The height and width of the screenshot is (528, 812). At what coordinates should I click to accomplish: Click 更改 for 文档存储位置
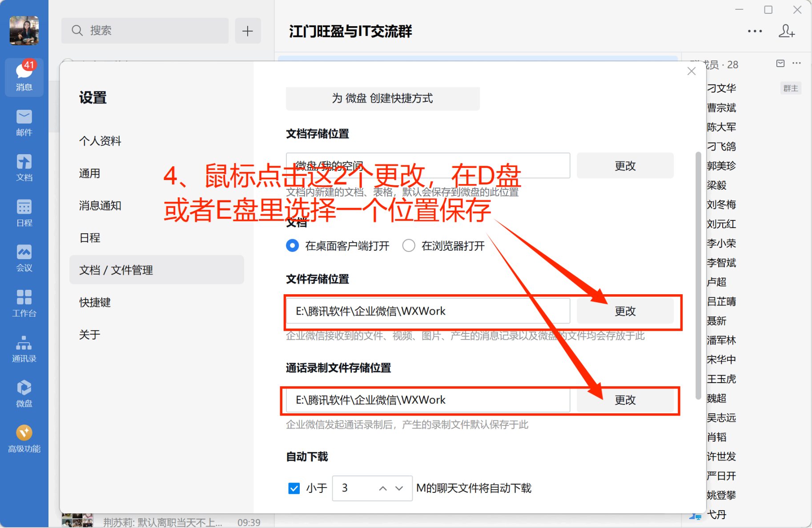(x=625, y=166)
